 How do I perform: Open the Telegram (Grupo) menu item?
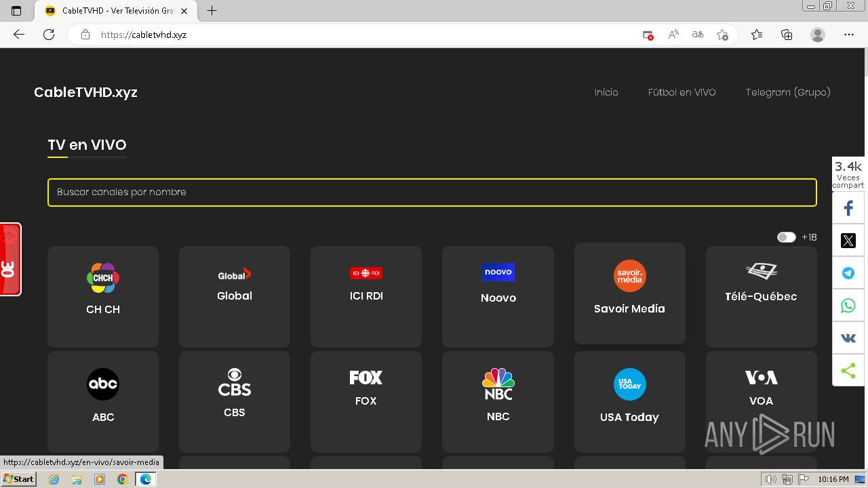point(788,92)
